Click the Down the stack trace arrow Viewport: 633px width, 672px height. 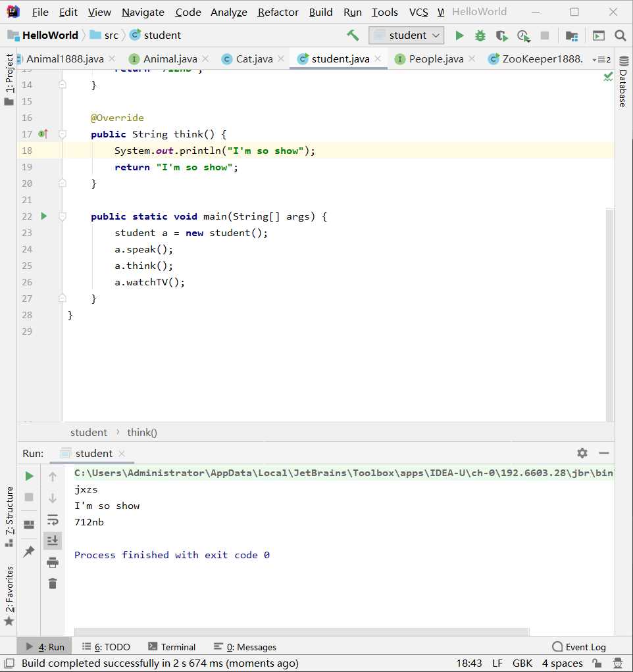(x=53, y=498)
